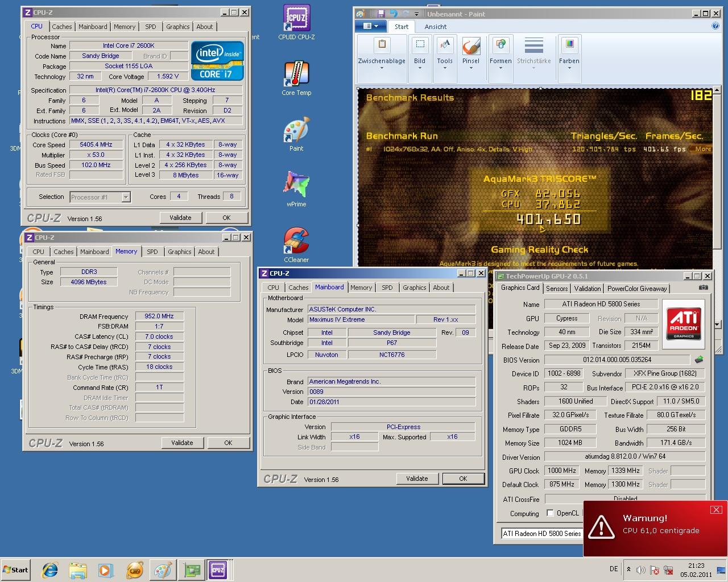
Task: Click the CPU-Z purple taskbar button
Action: point(218,569)
